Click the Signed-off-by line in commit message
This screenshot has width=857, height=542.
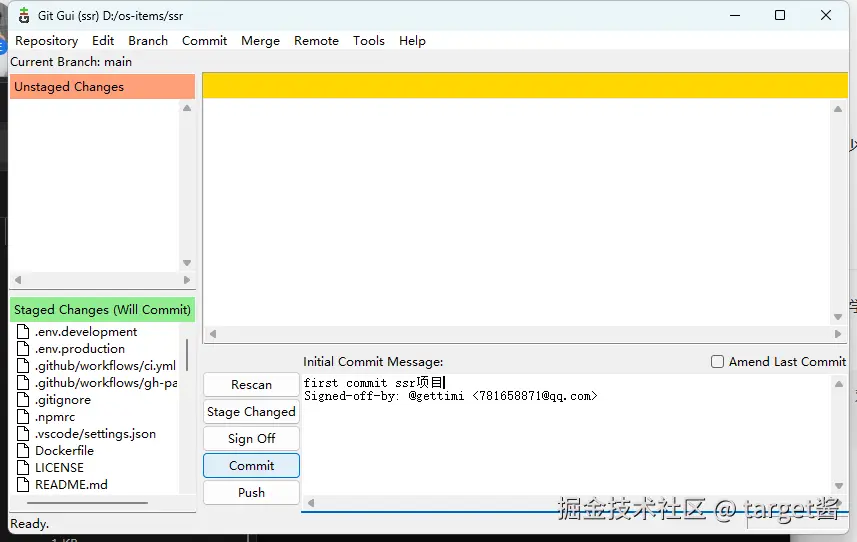pos(450,396)
